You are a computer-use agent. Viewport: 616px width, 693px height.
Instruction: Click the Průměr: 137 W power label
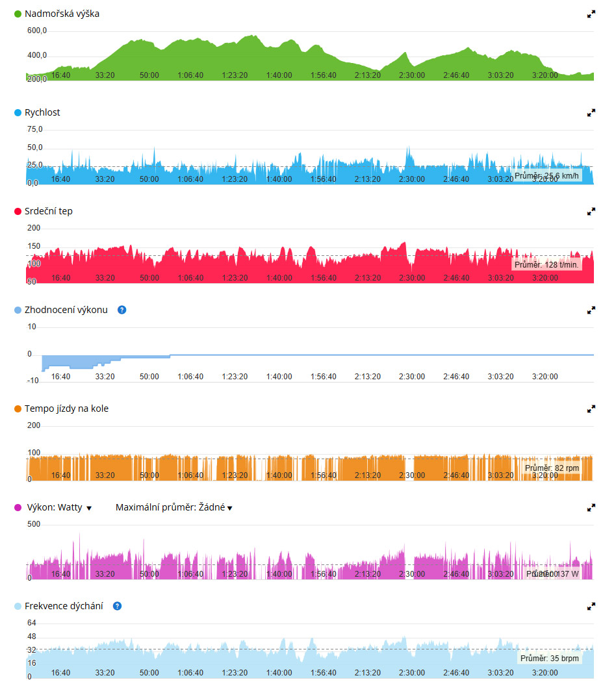(x=552, y=573)
